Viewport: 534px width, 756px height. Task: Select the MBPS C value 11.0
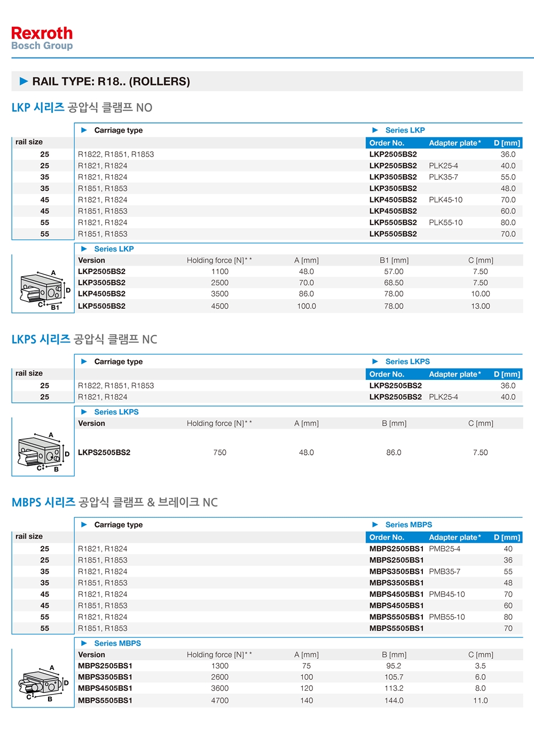point(481,700)
